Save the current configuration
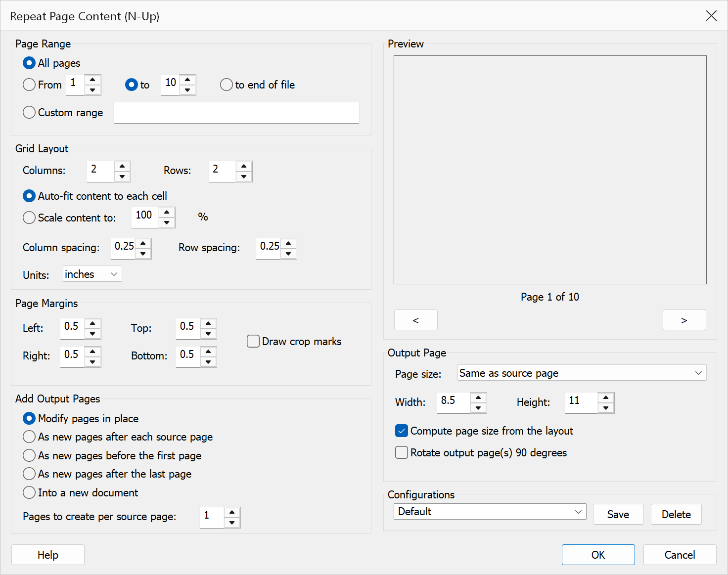Viewport: 728px width, 575px height. (x=618, y=514)
